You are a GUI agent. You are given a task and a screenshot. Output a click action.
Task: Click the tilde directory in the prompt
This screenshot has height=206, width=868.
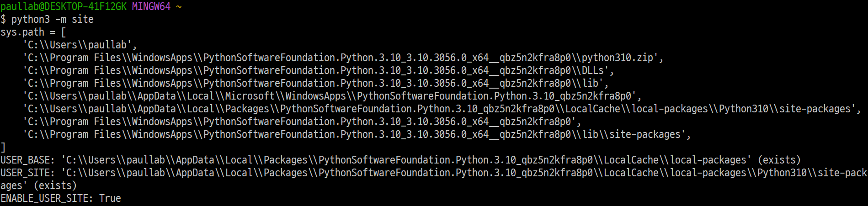pos(179,7)
